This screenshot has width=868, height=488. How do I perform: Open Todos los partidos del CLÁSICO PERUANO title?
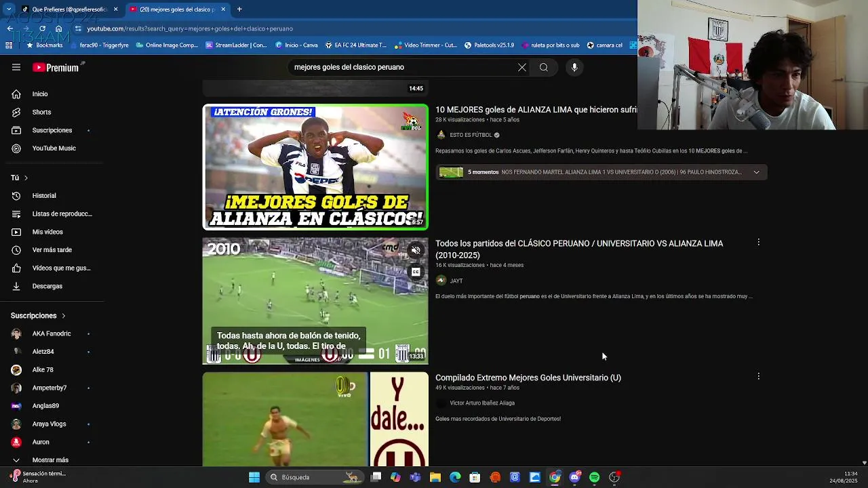[579, 249]
